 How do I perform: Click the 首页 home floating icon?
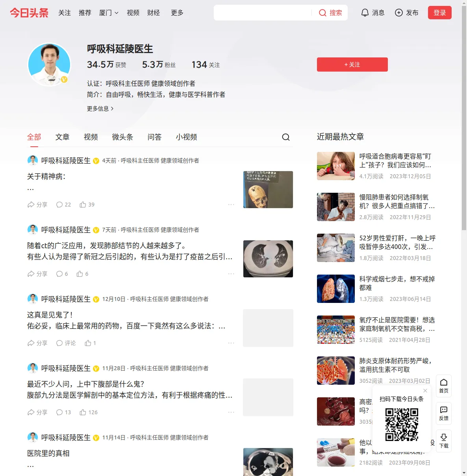coord(444,386)
